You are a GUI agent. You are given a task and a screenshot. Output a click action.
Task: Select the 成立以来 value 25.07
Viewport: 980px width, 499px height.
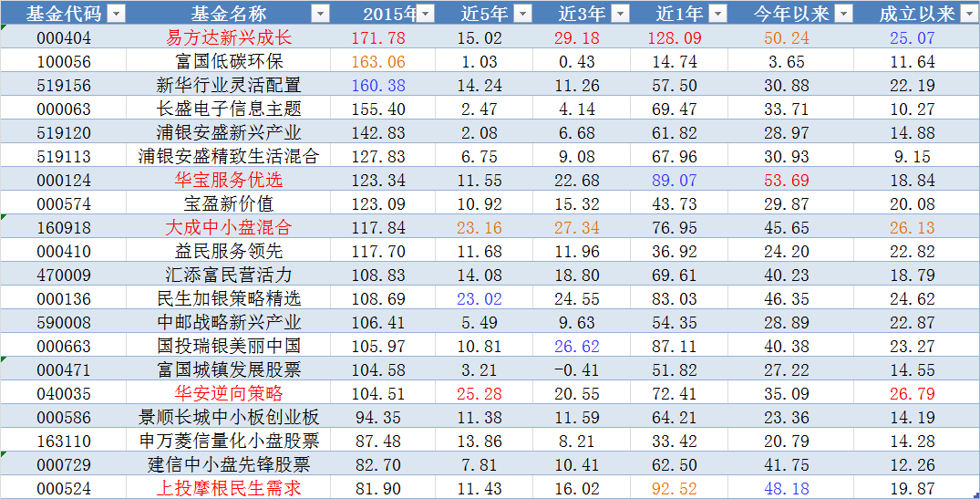913,38
